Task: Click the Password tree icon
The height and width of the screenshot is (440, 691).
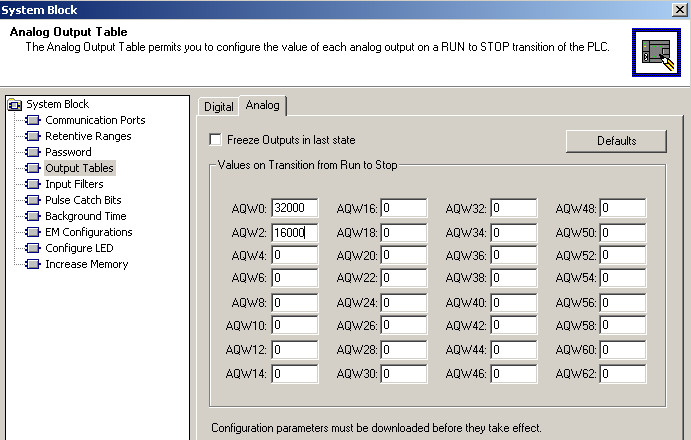Action: click(32, 152)
